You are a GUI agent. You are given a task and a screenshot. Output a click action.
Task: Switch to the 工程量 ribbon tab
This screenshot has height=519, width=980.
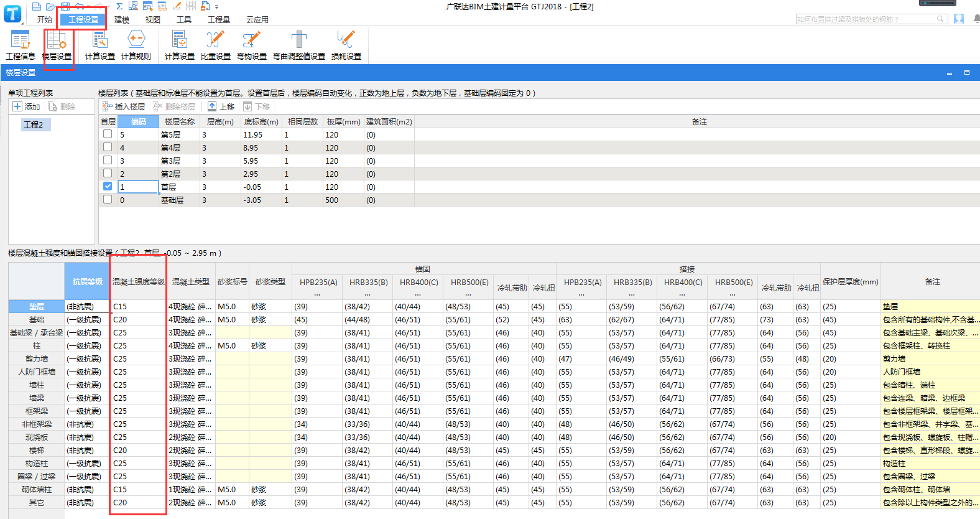(x=219, y=19)
